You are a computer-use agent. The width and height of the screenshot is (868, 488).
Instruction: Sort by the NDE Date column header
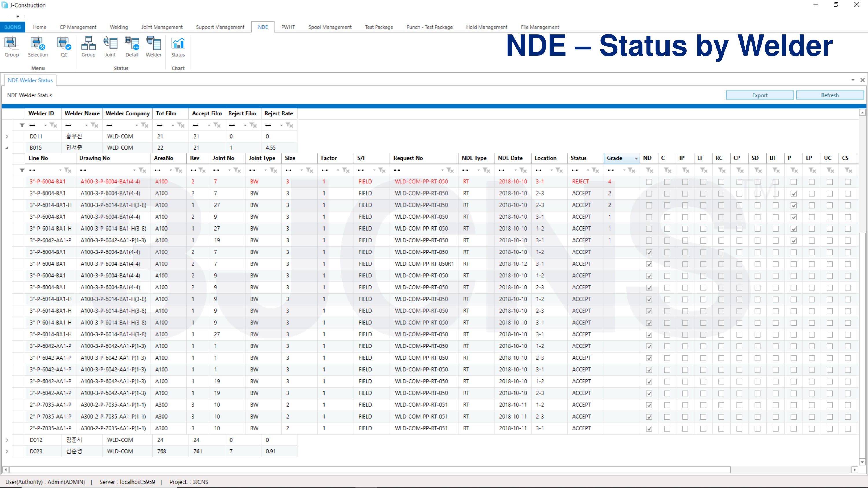pyautogui.click(x=512, y=158)
